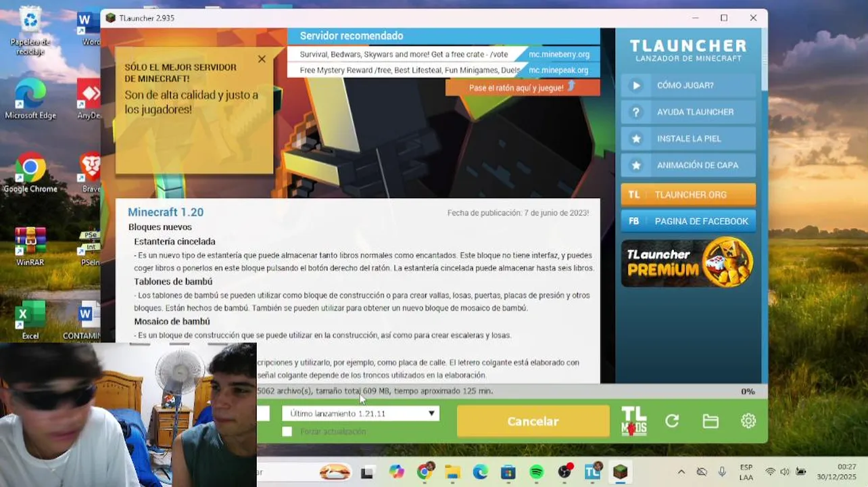Open mc.minepeak.org server link

click(558, 70)
